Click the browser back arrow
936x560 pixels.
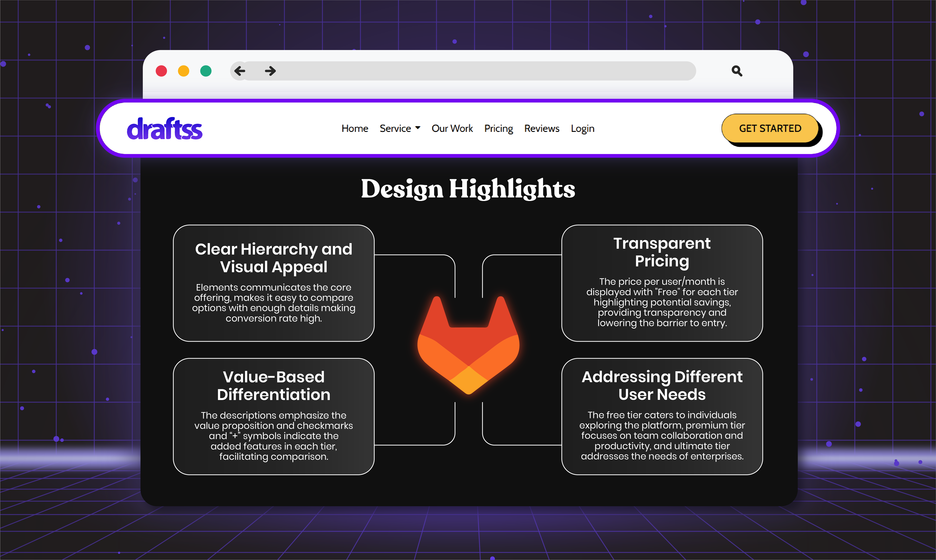pos(240,71)
